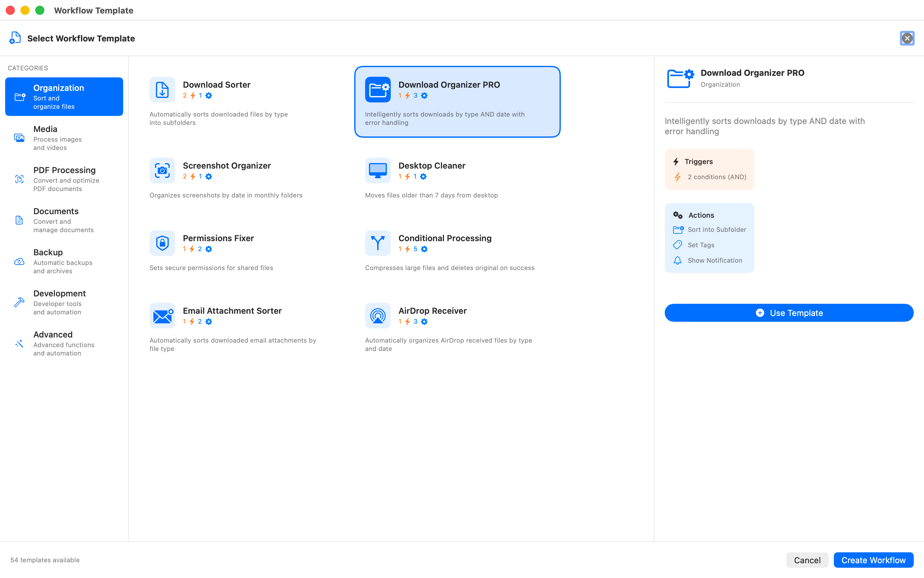Click the Development category label

pos(60,293)
